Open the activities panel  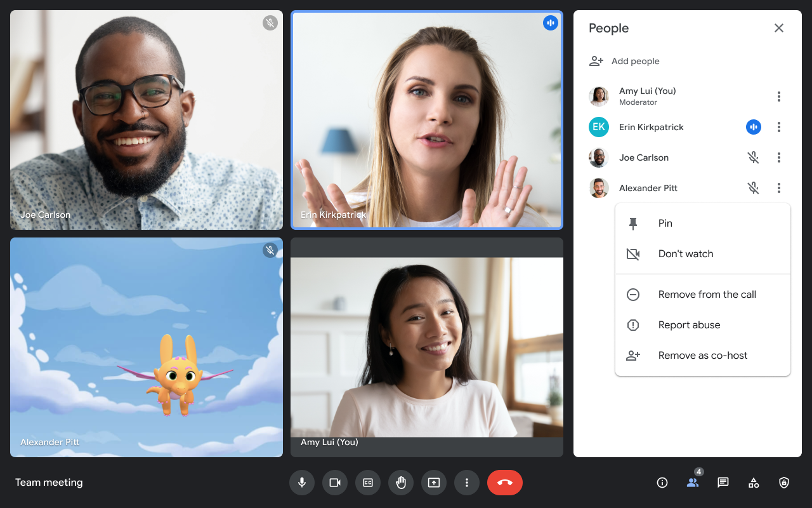[753, 483]
